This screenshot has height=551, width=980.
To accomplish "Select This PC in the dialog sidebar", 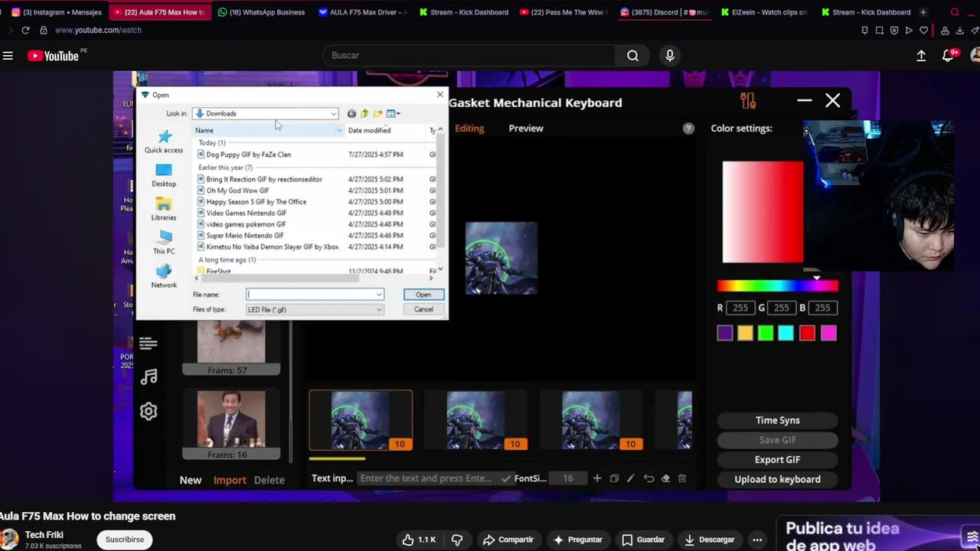I will point(164,243).
